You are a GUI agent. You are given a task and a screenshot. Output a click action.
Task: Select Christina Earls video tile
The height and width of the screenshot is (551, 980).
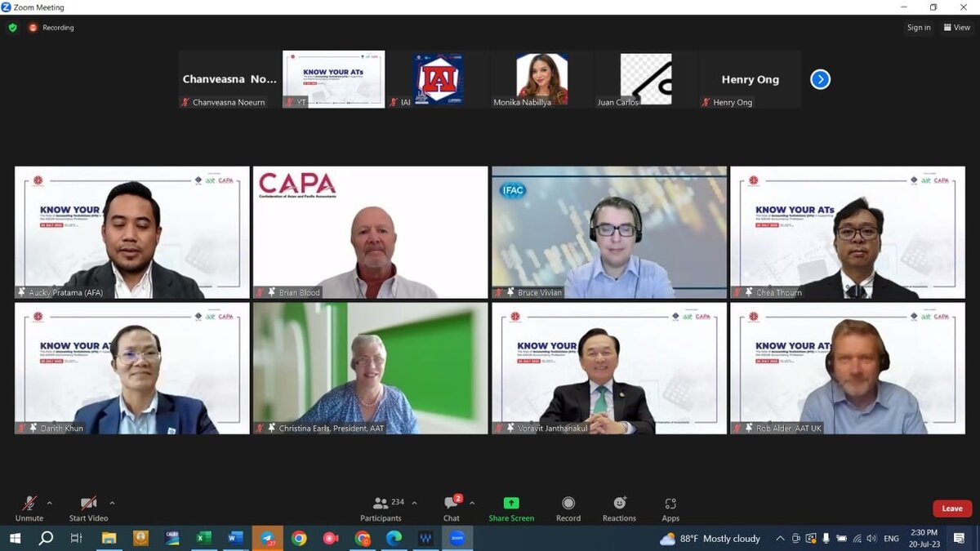pyautogui.click(x=371, y=368)
